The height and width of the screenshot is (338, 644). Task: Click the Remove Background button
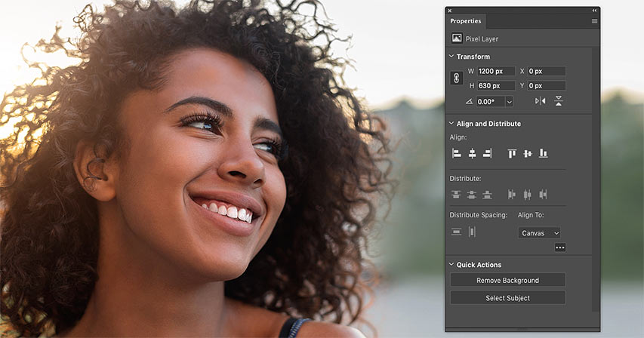[x=507, y=280]
